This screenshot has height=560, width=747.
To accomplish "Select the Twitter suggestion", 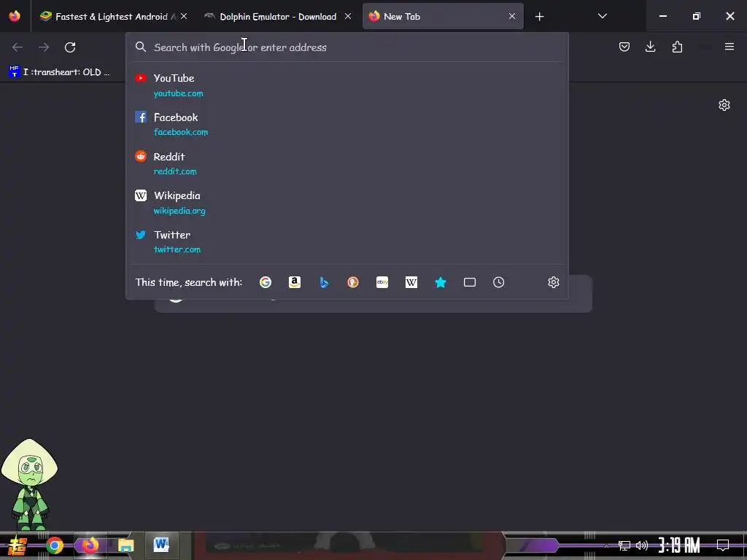I will click(x=347, y=241).
